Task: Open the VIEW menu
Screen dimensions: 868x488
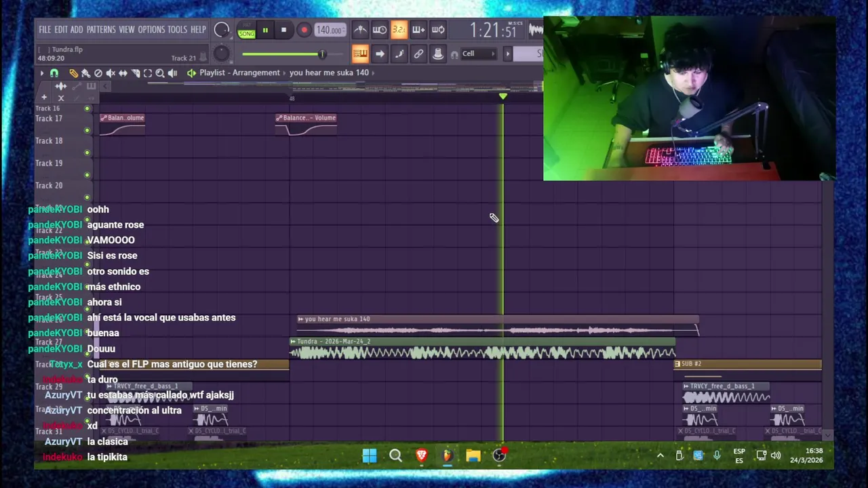Action: pyautogui.click(x=127, y=30)
